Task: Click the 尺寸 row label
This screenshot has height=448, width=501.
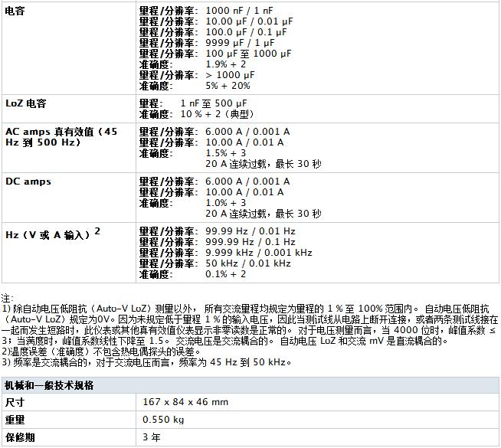Action: (x=15, y=402)
